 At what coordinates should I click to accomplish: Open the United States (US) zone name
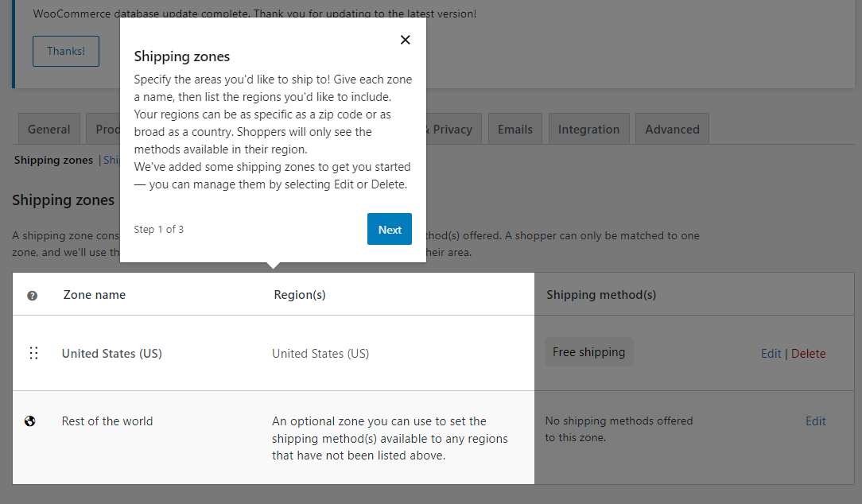click(x=111, y=353)
